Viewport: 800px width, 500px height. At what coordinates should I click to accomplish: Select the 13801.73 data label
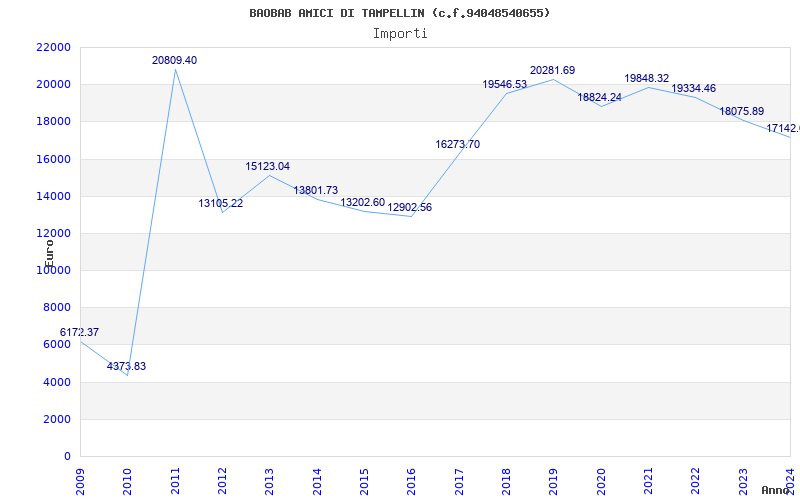[x=316, y=191]
